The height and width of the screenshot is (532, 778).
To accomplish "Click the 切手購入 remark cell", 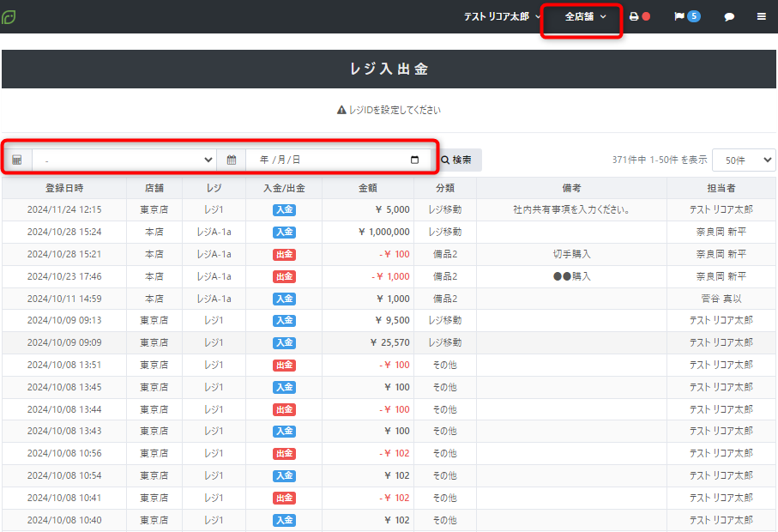I will point(571,254).
